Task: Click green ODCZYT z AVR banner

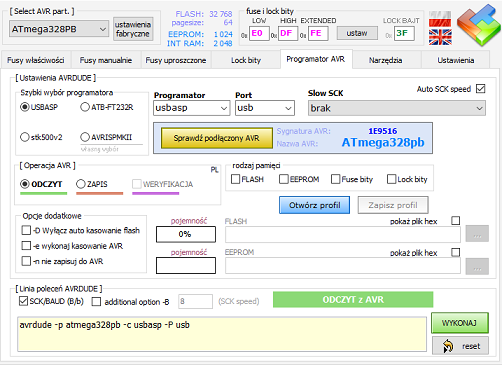Action: (x=353, y=300)
